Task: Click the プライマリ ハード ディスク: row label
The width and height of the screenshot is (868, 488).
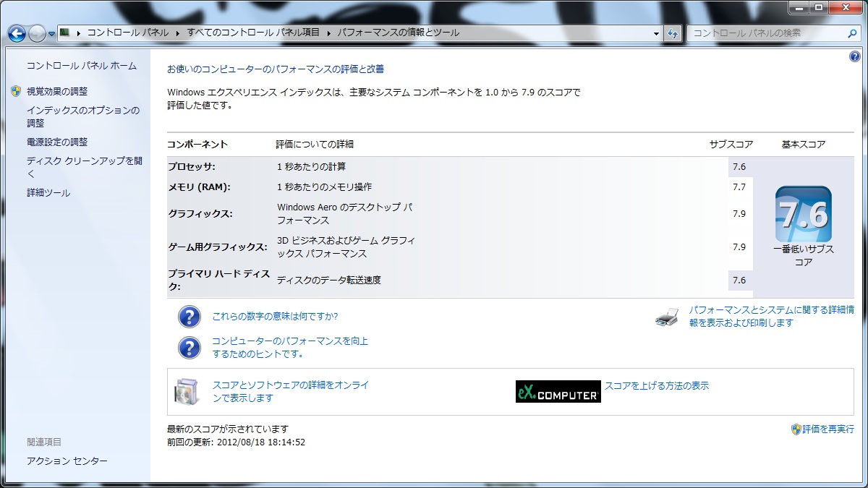Action: 219,281
